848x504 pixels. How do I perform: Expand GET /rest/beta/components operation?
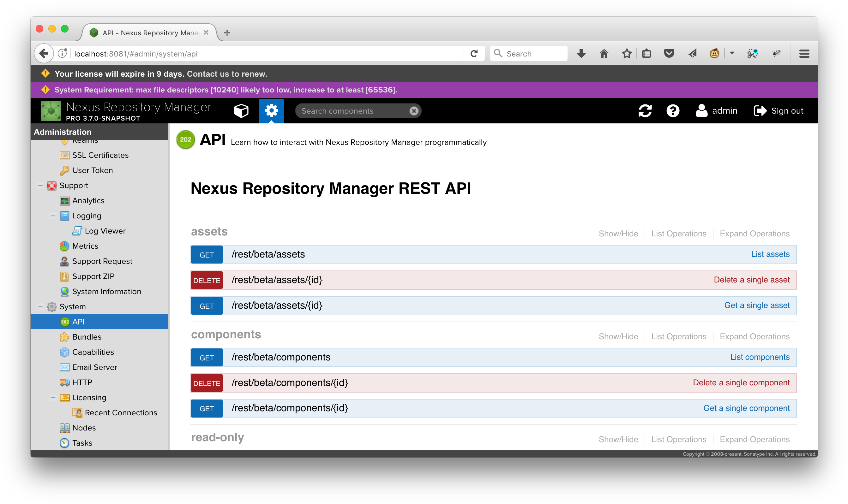(x=494, y=357)
